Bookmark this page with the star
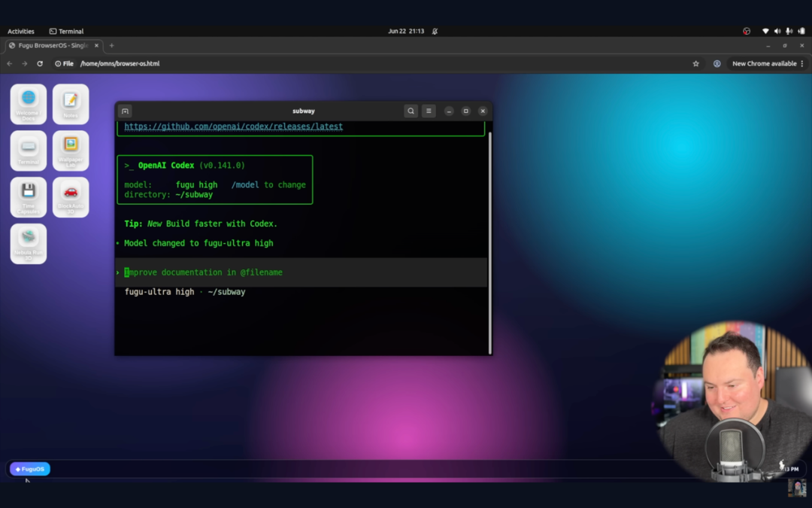 click(x=696, y=64)
